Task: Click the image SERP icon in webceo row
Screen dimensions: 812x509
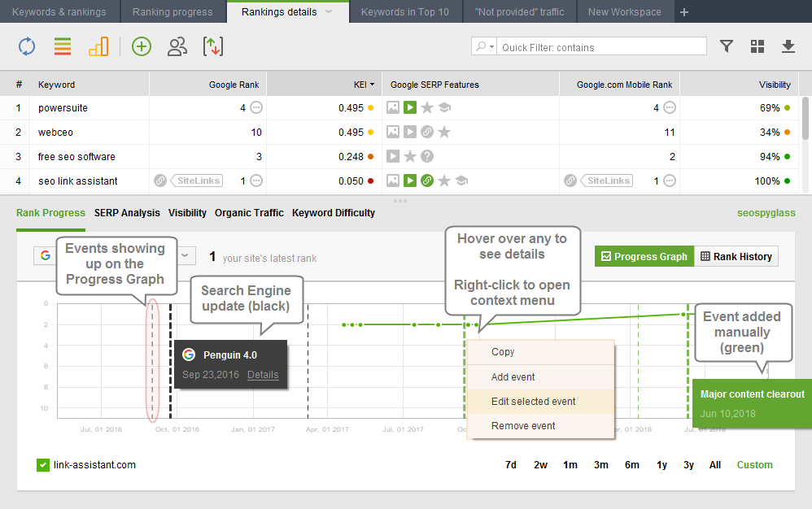Action: tap(393, 132)
